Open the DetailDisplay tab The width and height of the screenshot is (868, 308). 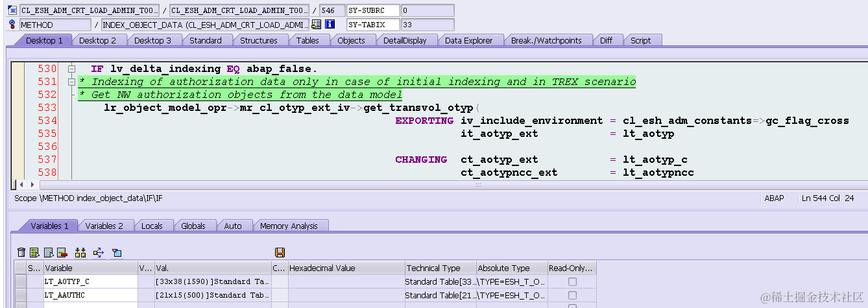click(x=405, y=40)
